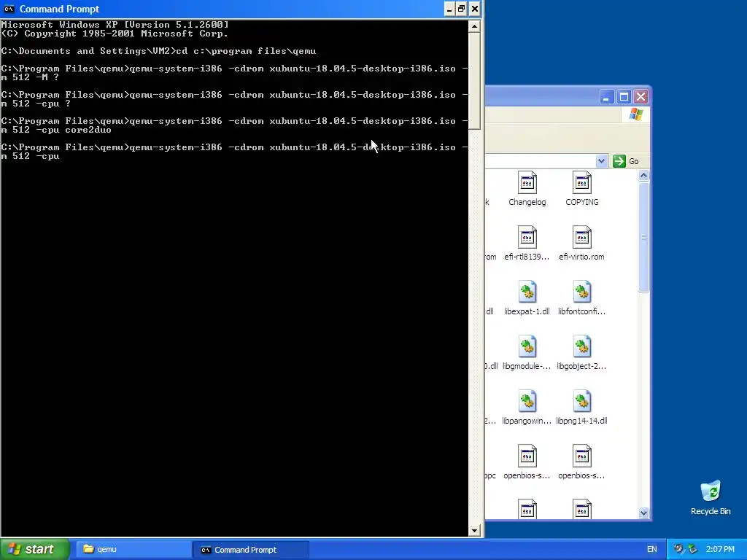Select the libpangowin dll file icon
The height and width of the screenshot is (560, 747).
[527, 402]
